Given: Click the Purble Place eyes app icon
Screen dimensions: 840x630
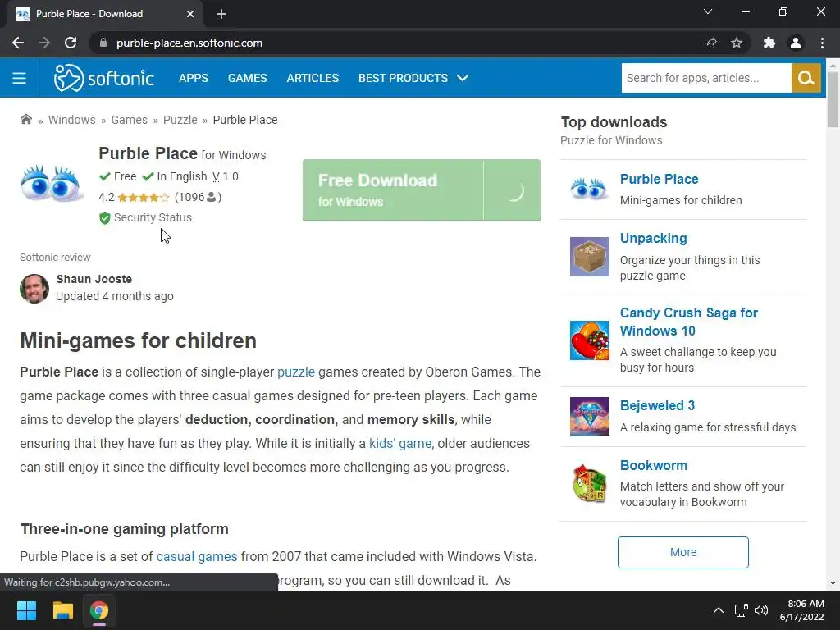Looking at the screenshot, I should (52, 184).
